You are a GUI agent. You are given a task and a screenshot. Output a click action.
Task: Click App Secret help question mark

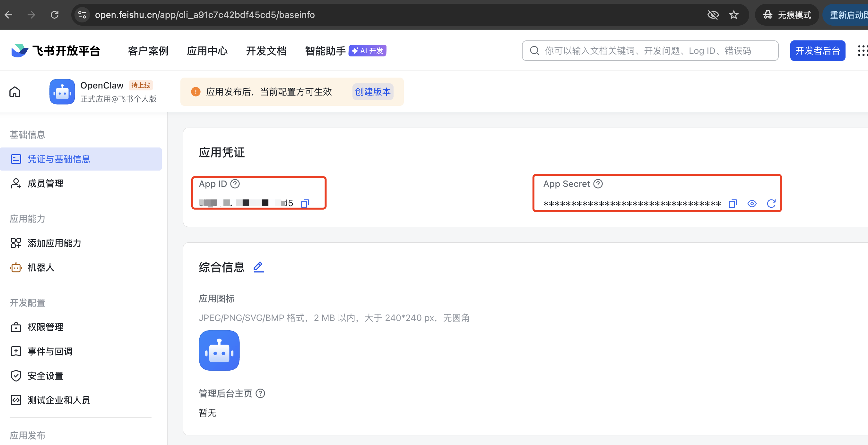click(x=598, y=184)
